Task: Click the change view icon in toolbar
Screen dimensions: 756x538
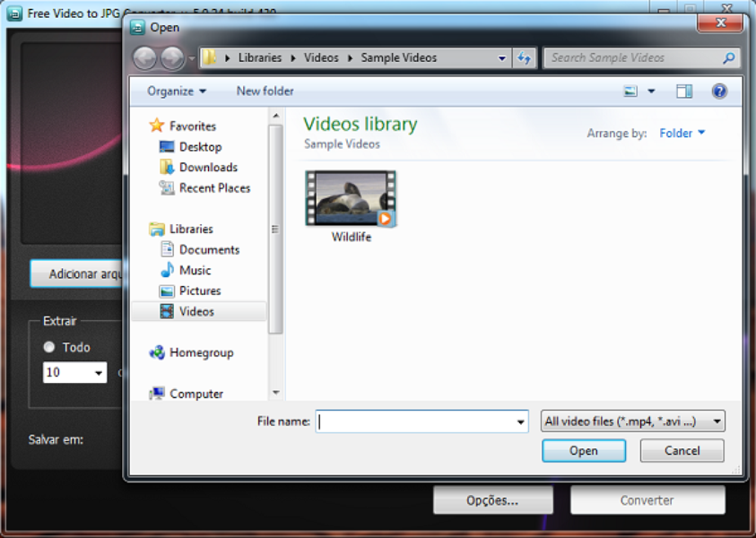Action: pyautogui.click(x=630, y=91)
